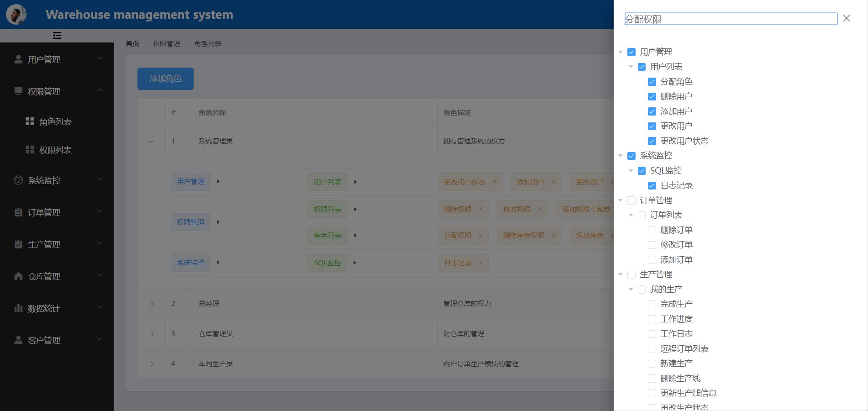
Task: Click the green 权限列表 permission tag
Action: pyautogui.click(x=327, y=209)
